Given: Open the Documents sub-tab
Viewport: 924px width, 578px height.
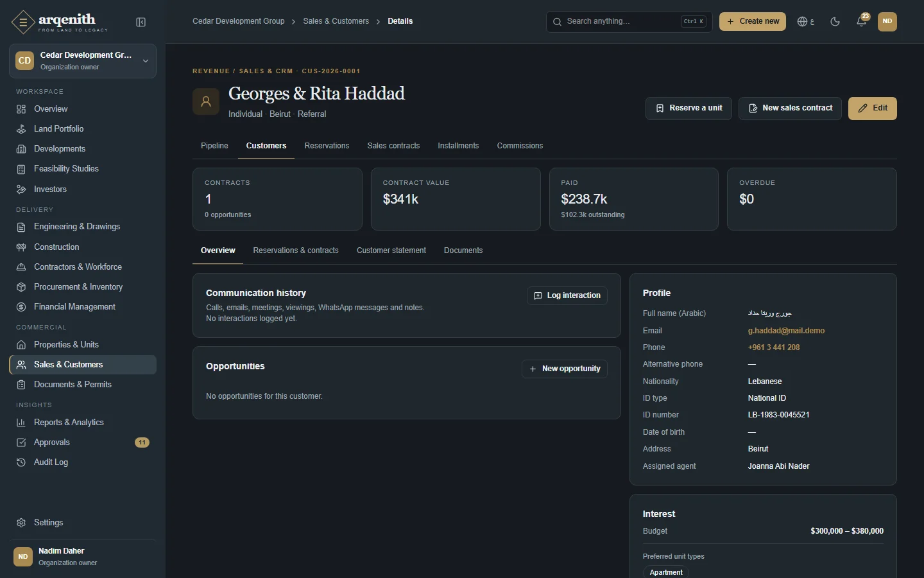Looking at the screenshot, I should coord(463,250).
